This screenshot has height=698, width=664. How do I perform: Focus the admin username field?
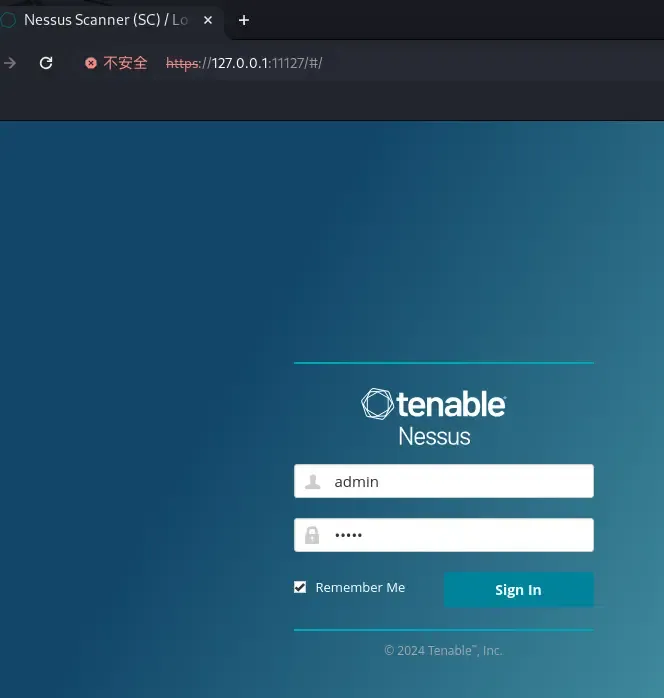(444, 481)
